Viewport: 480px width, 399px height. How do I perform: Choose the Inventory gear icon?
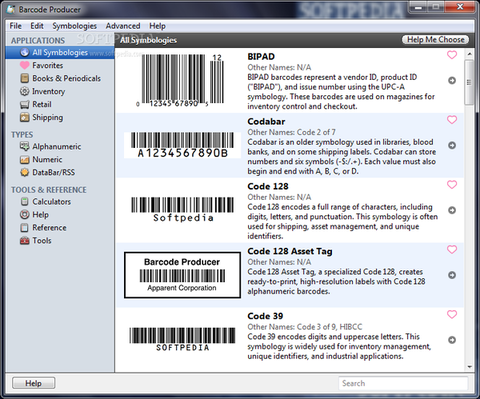point(25,91)
